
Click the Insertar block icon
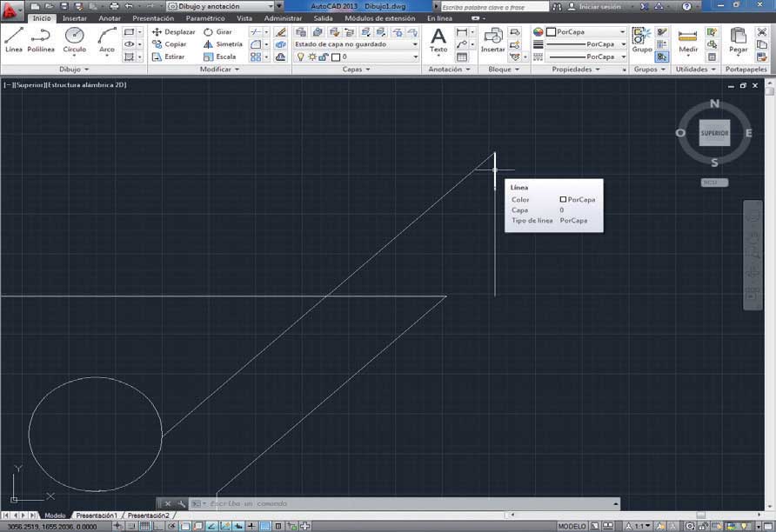(493, 40)
